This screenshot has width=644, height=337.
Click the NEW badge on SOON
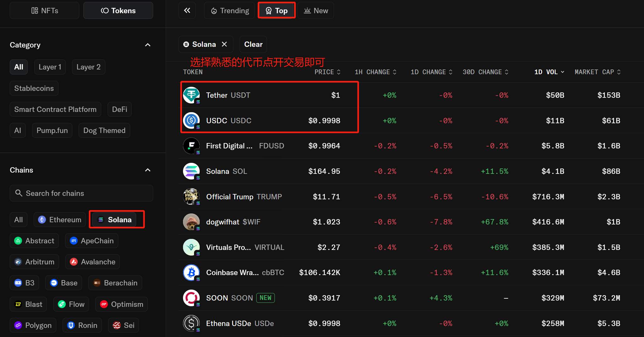[x=265, y=298]
